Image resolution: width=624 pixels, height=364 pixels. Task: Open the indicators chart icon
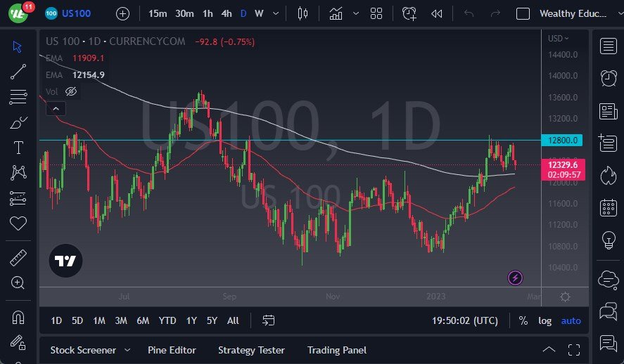pyautogui.click(x=336, y=13)
